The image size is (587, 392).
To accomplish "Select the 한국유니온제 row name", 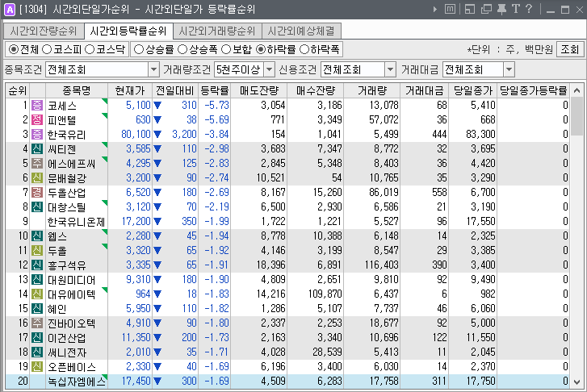I will click(x=77, y=222).
